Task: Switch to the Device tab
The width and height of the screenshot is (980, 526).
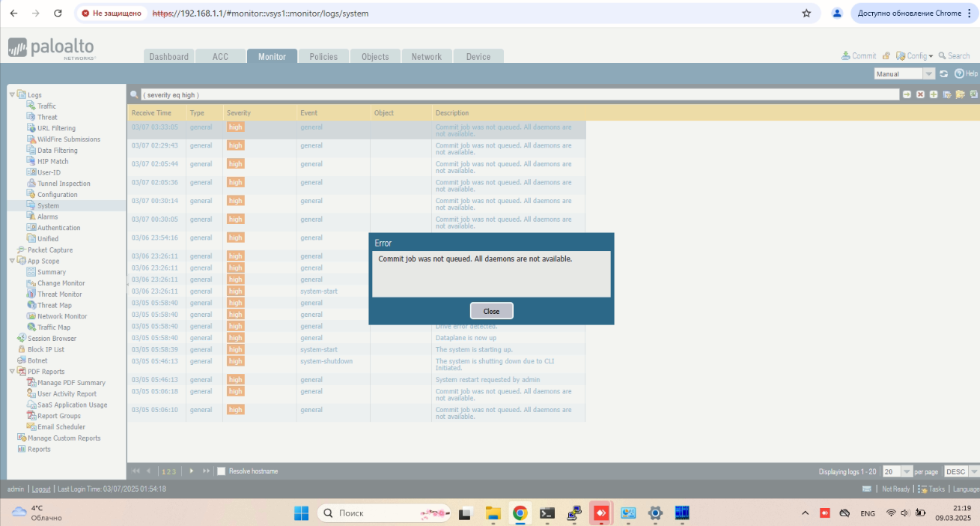Action: point(478,56)
